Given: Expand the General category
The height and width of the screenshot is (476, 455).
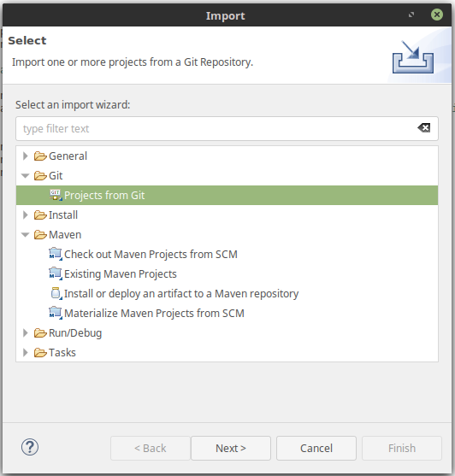Looking at the screenshot, I should (25, 156).
